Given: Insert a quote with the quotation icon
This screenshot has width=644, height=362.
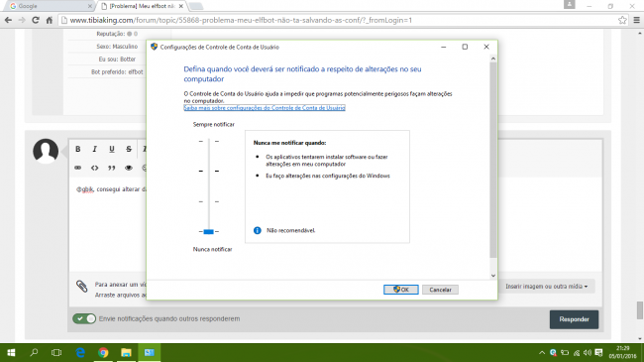Looking at the screenshot, I should pos(112,168).
